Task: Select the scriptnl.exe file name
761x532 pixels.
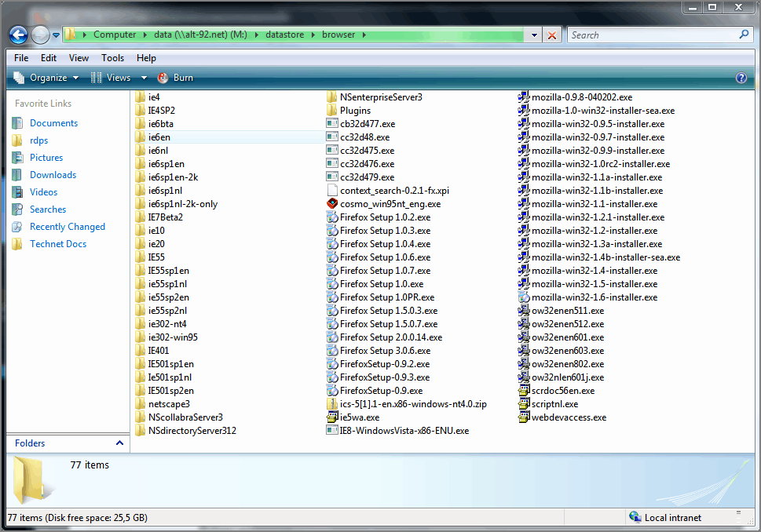Action: 554,404
